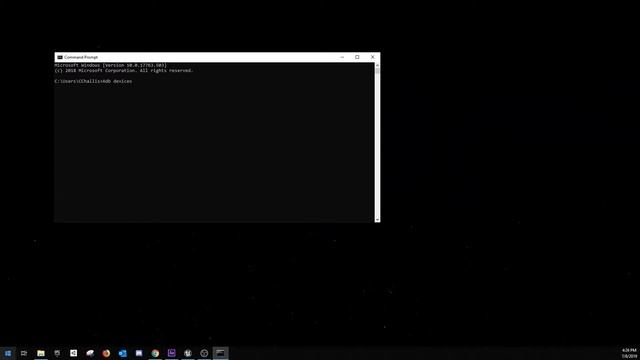Screen dimensions: 640x360
Task: Select the Command Prompt taskbar icon
Action: 220,353
